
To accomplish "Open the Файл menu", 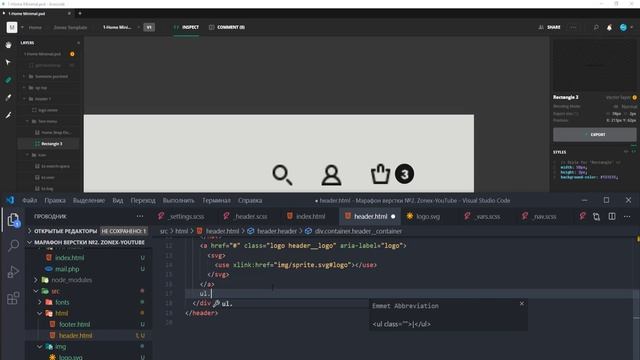I will pyautogui.click(x=29, y=200).
